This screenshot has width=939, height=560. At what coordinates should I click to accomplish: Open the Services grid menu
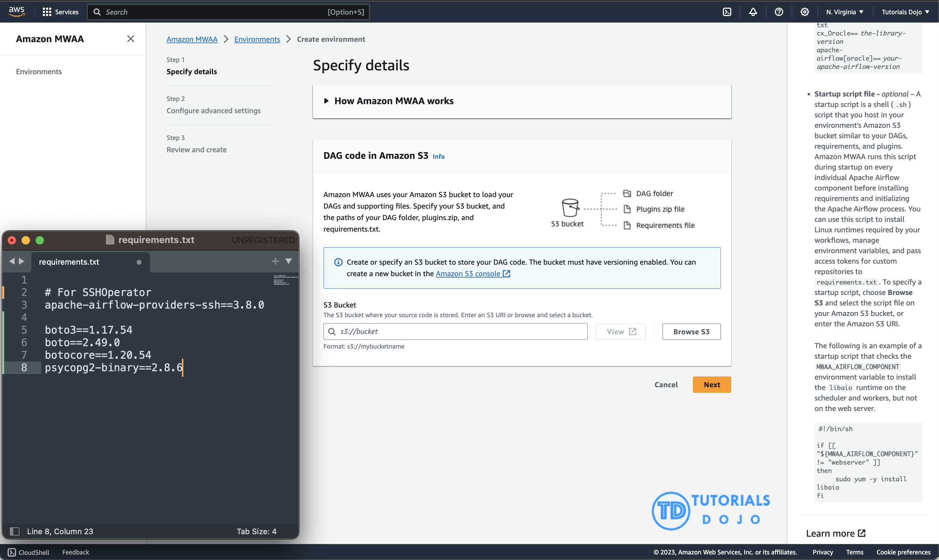pos(60,12)
